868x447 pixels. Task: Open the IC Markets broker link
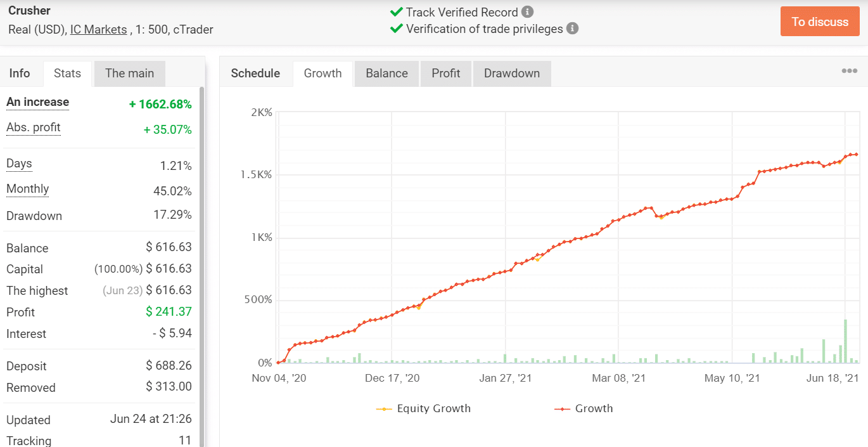click(98, 29)
